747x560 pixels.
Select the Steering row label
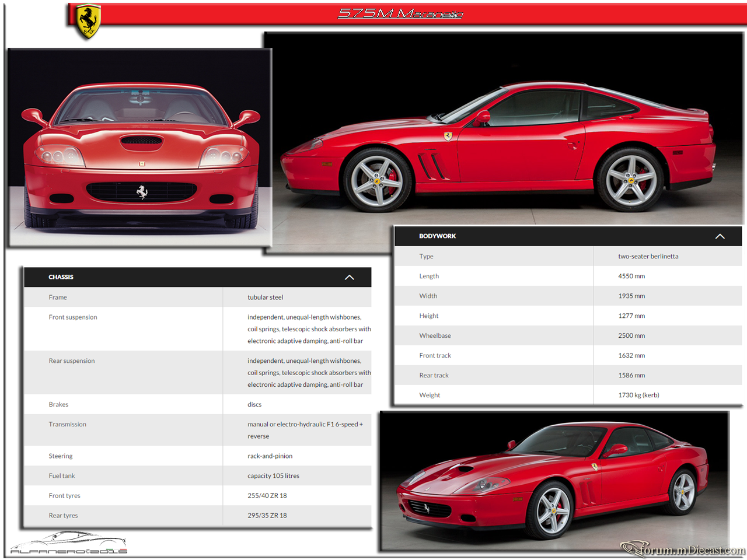click(61, 456)
